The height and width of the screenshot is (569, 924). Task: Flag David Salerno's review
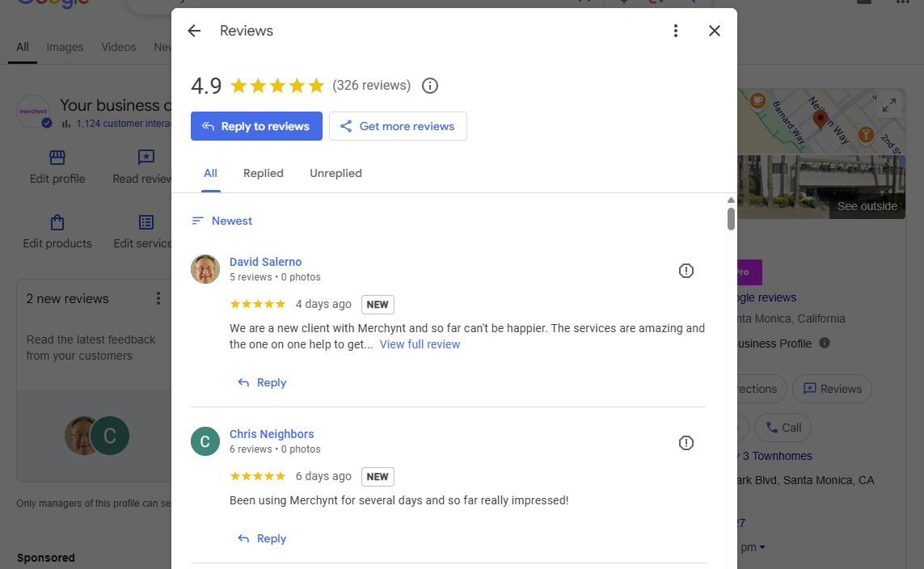click(686, 271)
